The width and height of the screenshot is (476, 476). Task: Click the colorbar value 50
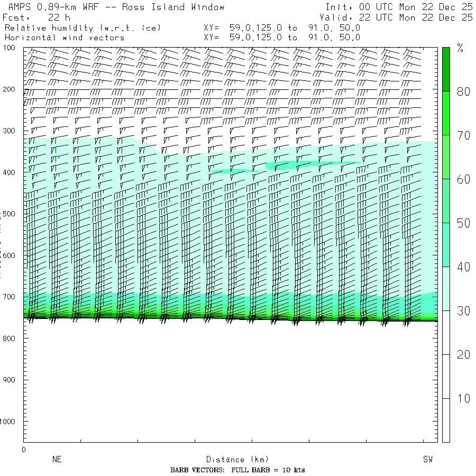[x=463, y=223]
